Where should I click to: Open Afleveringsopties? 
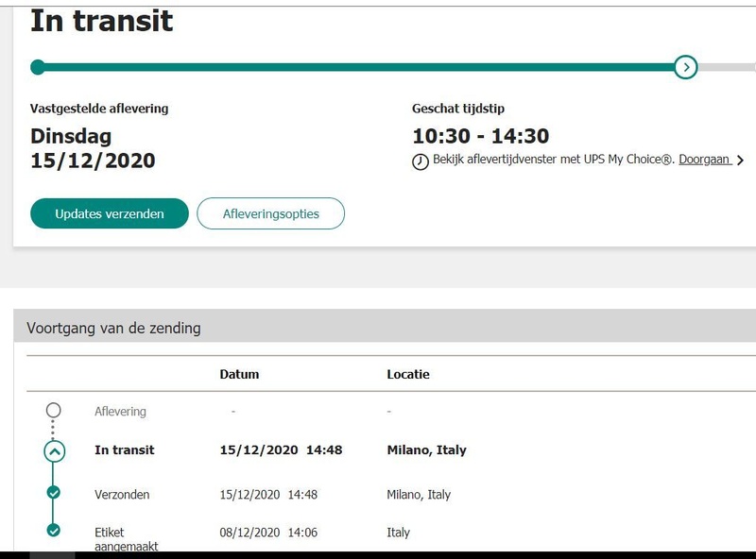point(270,213)
